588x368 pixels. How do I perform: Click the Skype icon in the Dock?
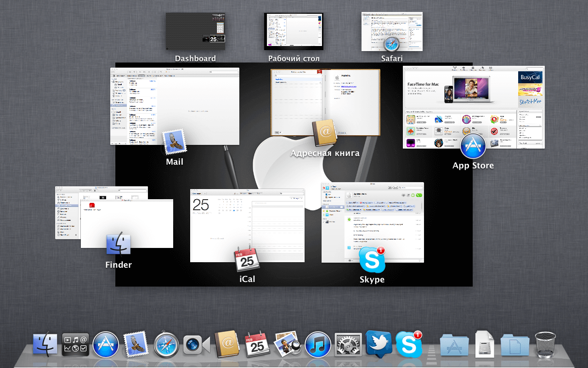pyautogui.click(x=409, y=344)
